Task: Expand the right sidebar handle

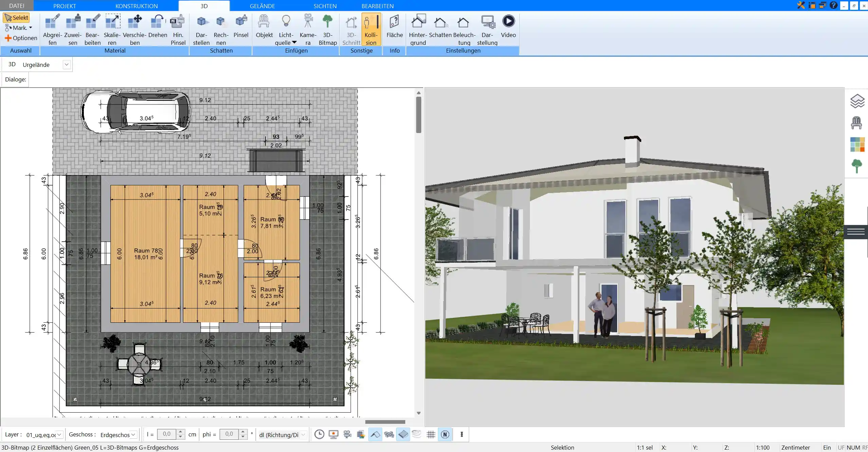Action: [x=856, y=232]
